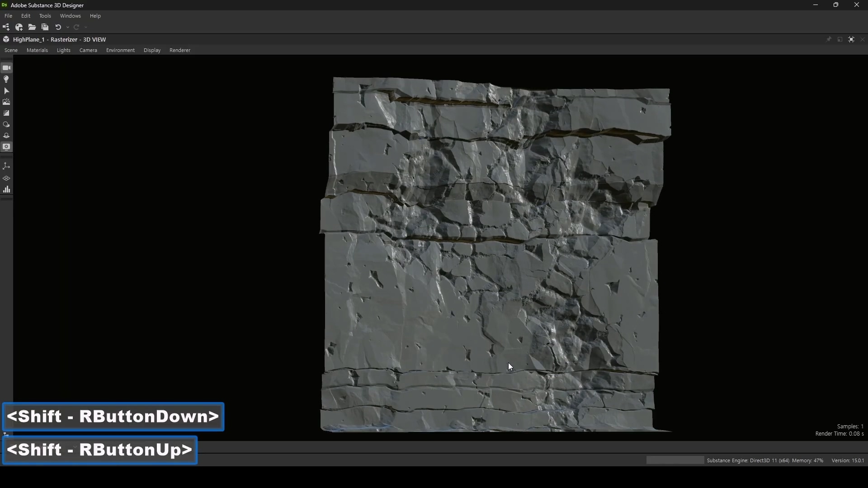Toggle the axis gizmo display icon
Viewport: 868px width, 488px height.
tap(6, 166)
